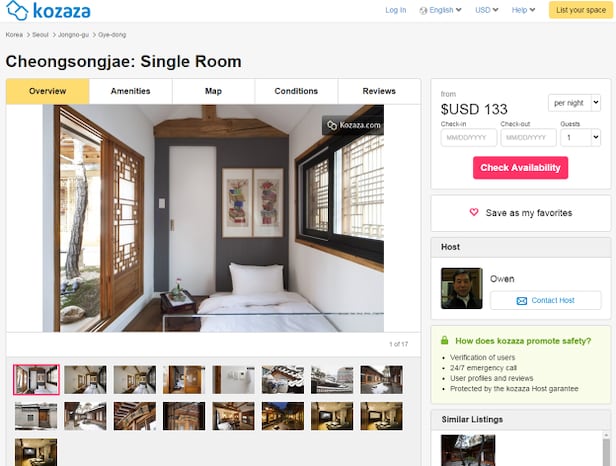
Task: Click the heart icon for favorites
Action: click(474, 212)
